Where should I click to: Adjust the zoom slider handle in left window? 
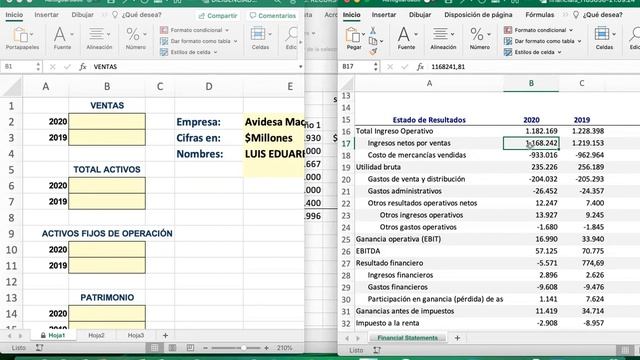243,348
